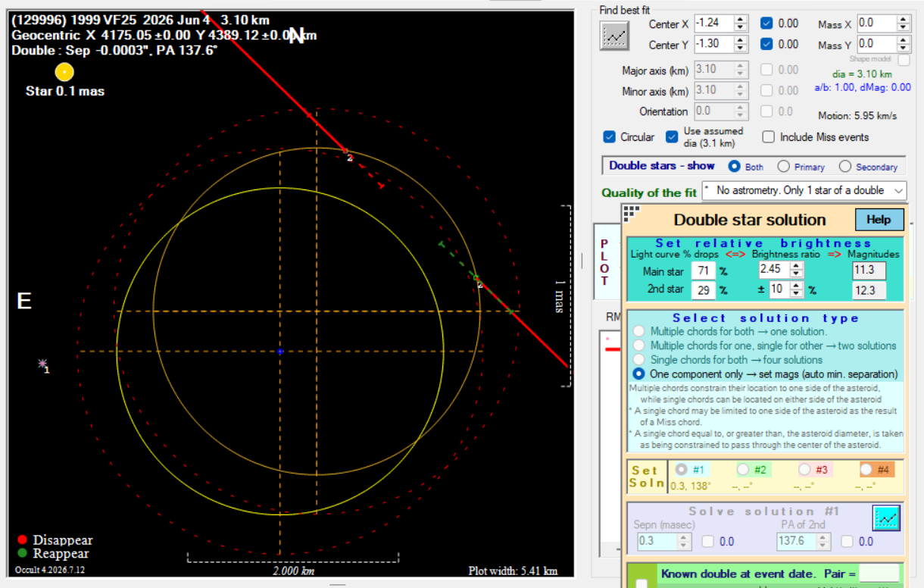
Task: Select Multiple chords for both, one solution
Action: [639, 331]
